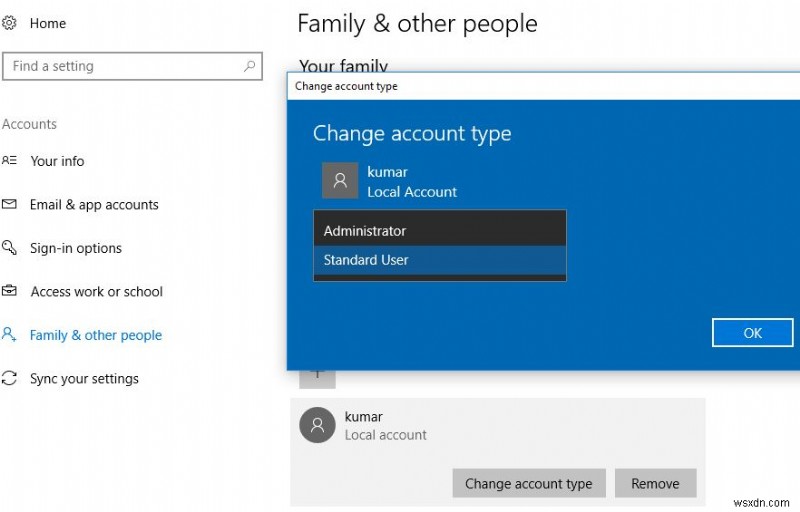This screenshot has width=800, height=512.
Task: Open Email & app accounts page
Action: (94, 205)
